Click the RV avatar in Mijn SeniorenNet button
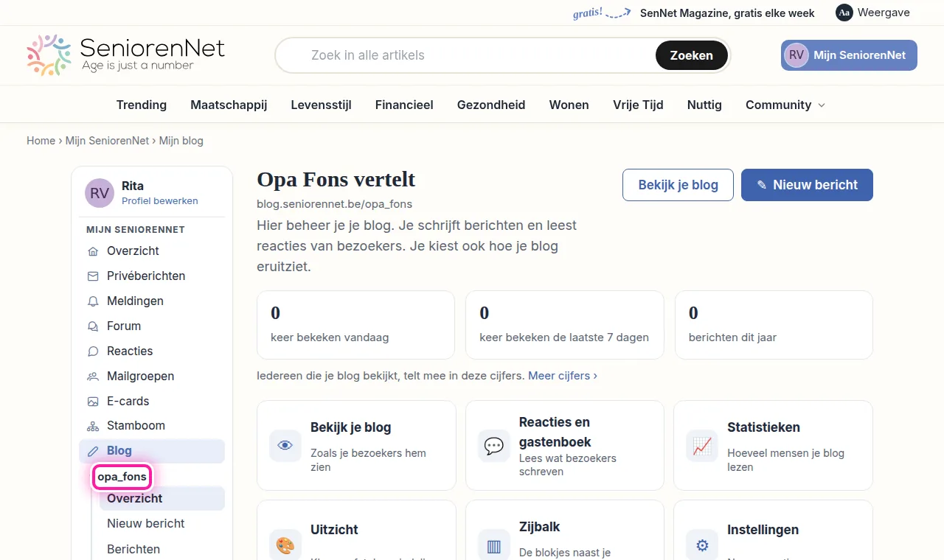 [x=796, y=55]
